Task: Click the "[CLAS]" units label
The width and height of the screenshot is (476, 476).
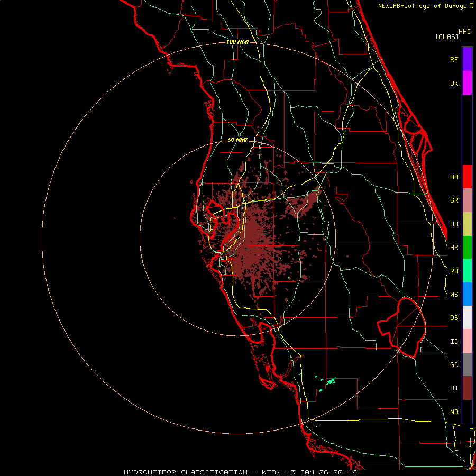Action: tap(447, 37)
